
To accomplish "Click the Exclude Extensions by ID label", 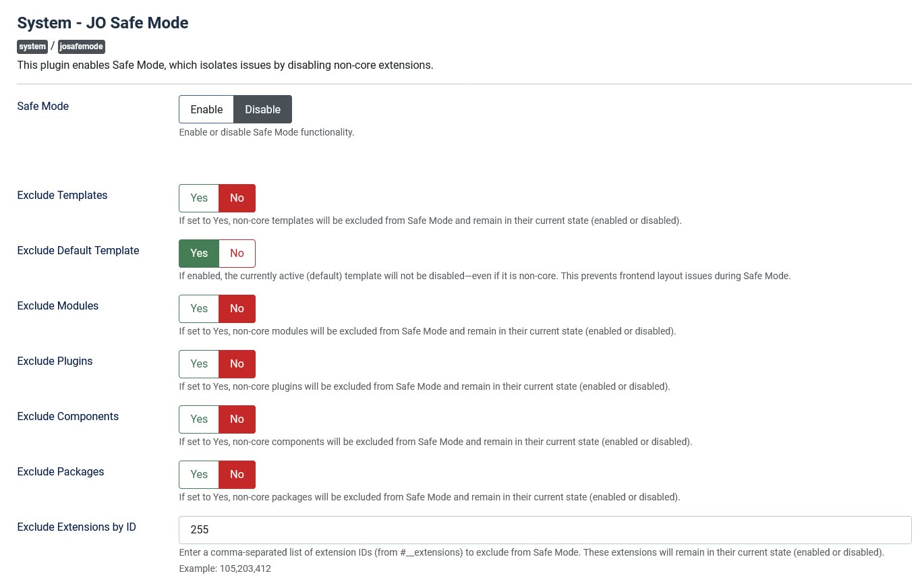I will (x=76, y=527).
